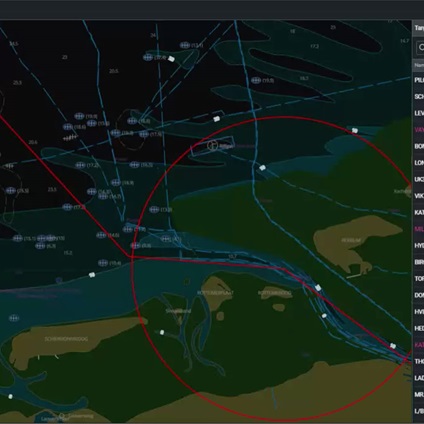Select the VIK target row in list
This screenshot has height=424, width=424.
(419, 196)
